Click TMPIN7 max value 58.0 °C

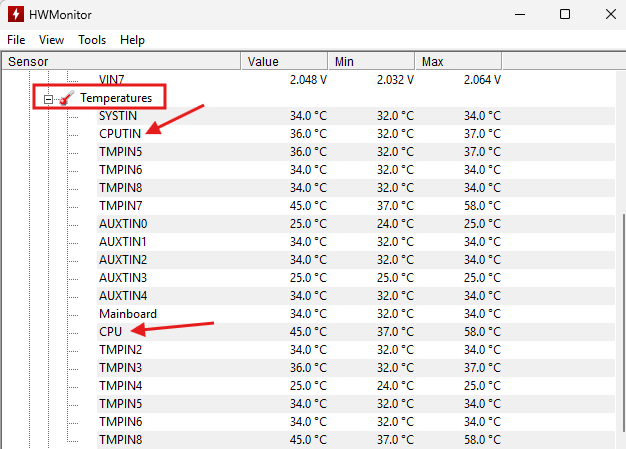point(482,206)
